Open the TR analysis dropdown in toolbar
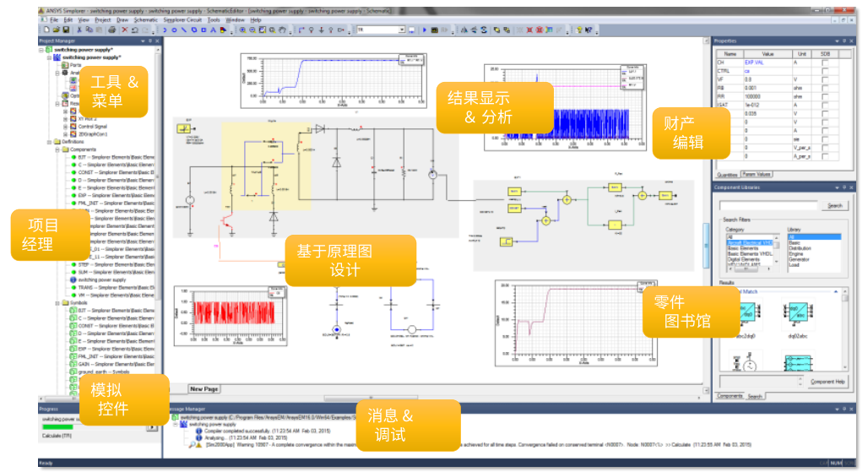This screenshot has width=868, height=472. [x=401, y=30]
